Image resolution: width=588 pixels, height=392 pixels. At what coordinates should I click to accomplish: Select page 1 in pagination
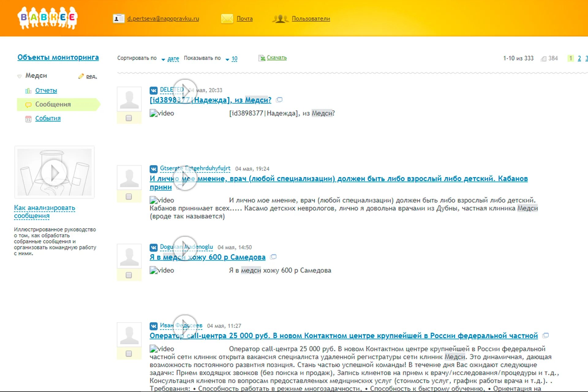click(570, 58)
